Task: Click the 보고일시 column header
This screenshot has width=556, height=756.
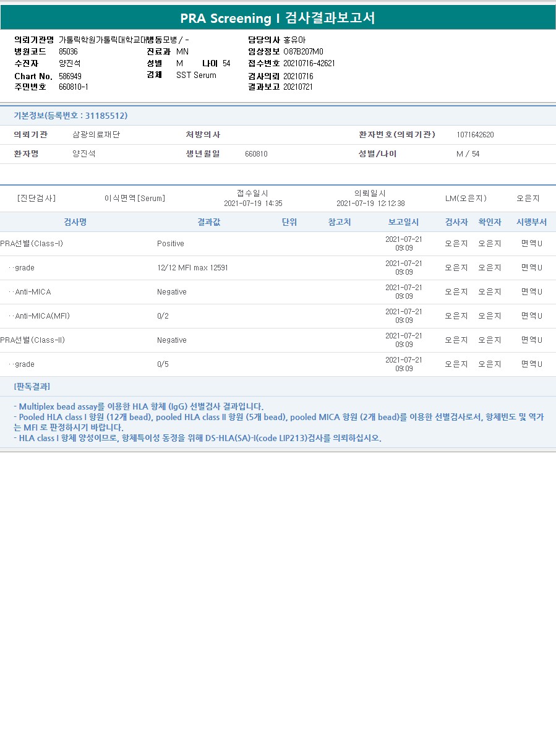Action: [x=404, y=221]
